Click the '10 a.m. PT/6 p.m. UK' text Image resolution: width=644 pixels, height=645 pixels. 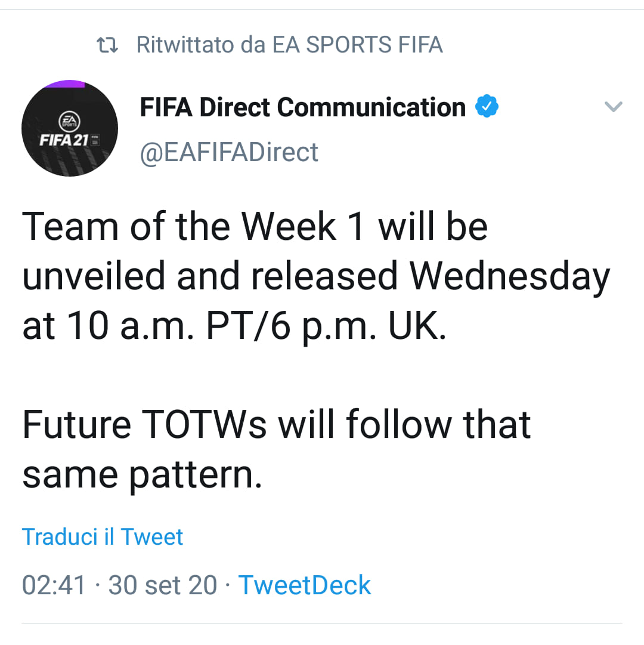(x=256, y=326)
